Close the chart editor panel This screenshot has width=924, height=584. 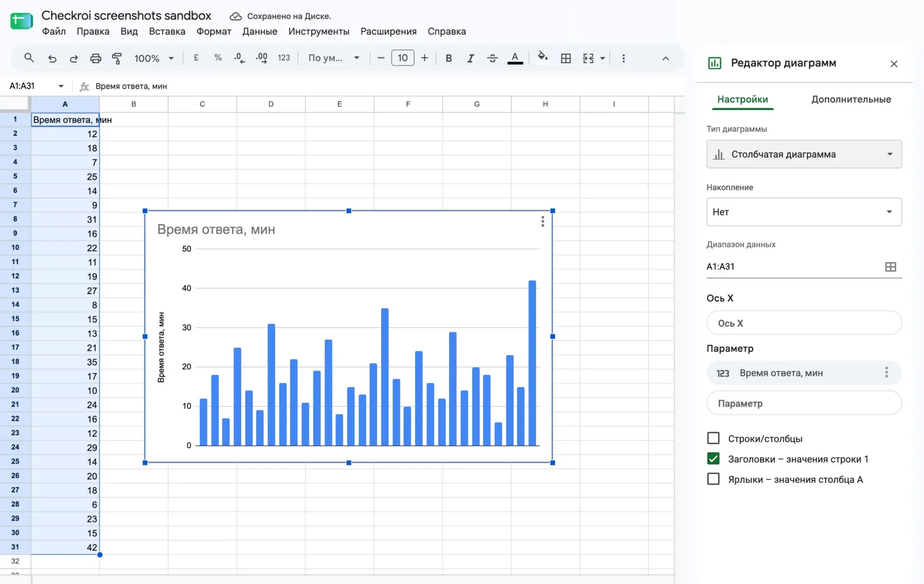coord(894,63)
